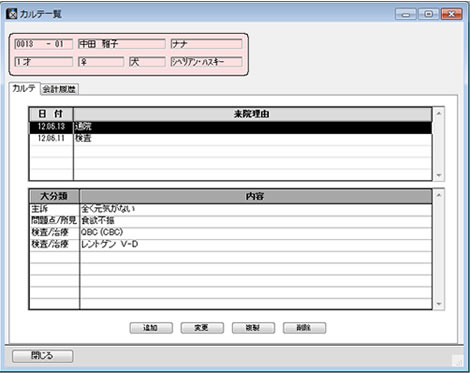Viewport: 470px width, 373px height.
Task: Select the 検査/治療 row with QBC (CBC)
Action: pyautogui.click(x=231, y=232)
